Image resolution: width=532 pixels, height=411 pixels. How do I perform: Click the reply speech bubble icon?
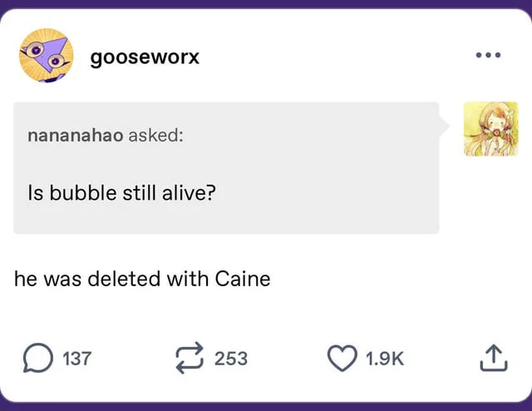(x=37, y=358)
